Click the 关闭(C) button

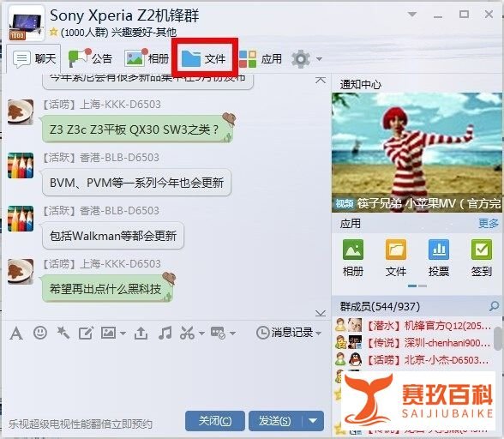click(214, 421)
